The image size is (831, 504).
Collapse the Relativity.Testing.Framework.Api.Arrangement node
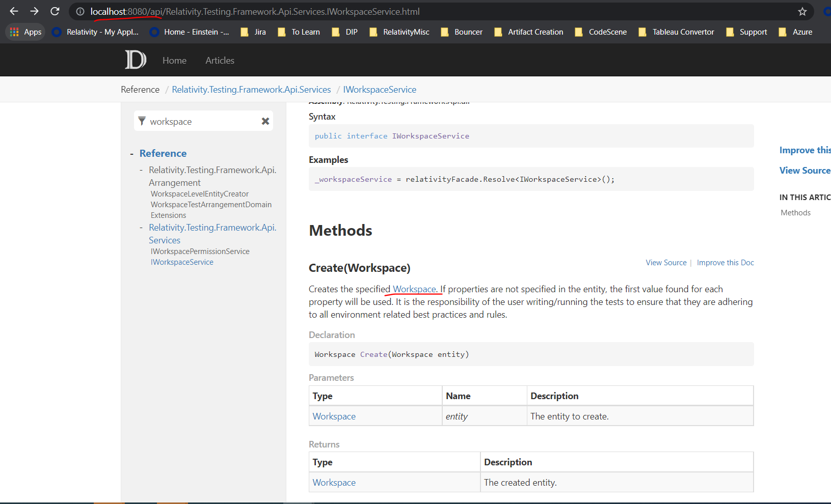pyautogui.click(x=141, y=170)
